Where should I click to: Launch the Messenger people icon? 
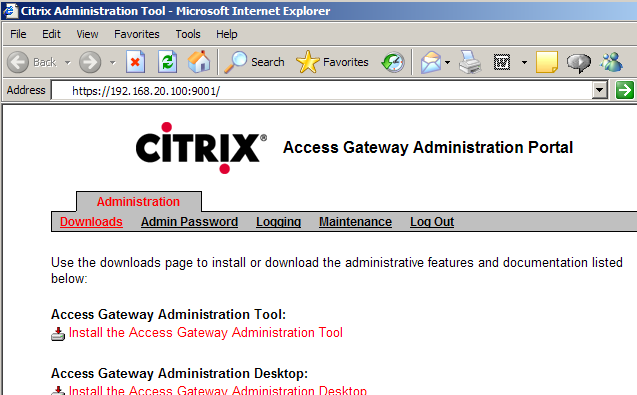611,62
